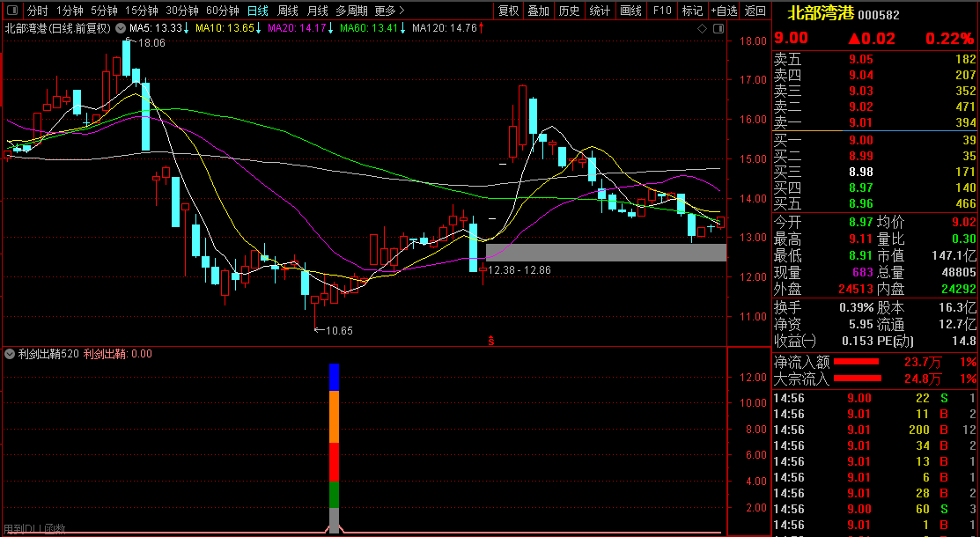
Task: Toggle the 统计 statistics view
Action: pyautogui.click(x=600, y=11)
